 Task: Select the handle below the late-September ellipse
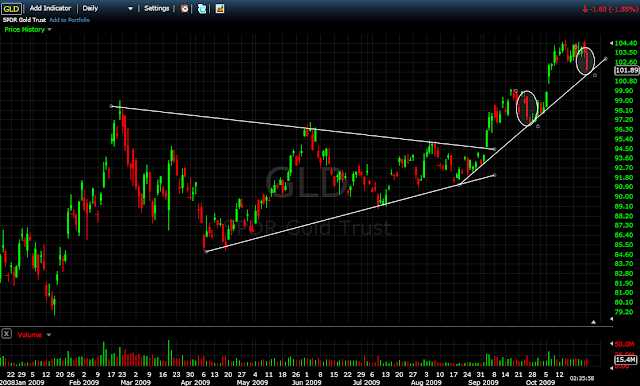538,126
